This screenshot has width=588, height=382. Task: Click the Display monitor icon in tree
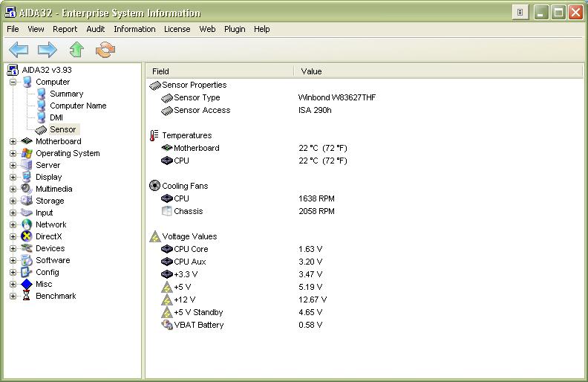tap(27, 177)
